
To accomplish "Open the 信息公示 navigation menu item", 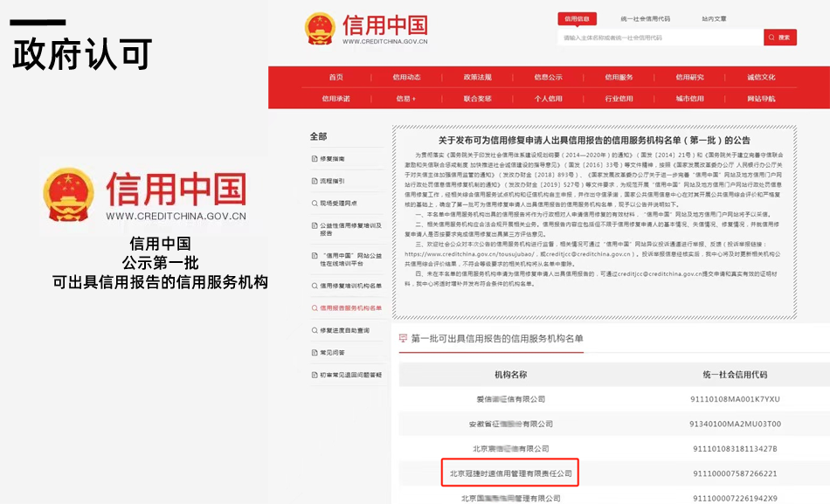I will coord(548,77).
